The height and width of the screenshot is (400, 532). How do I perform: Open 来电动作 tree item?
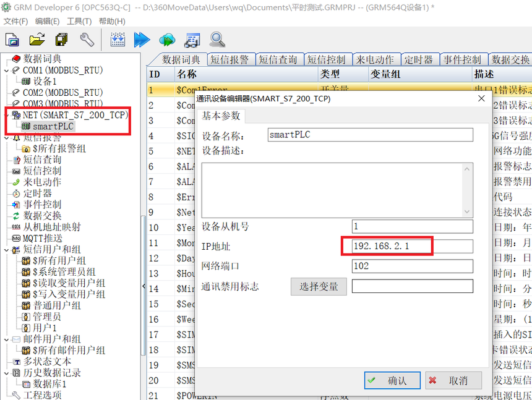[x=42, y=182]
